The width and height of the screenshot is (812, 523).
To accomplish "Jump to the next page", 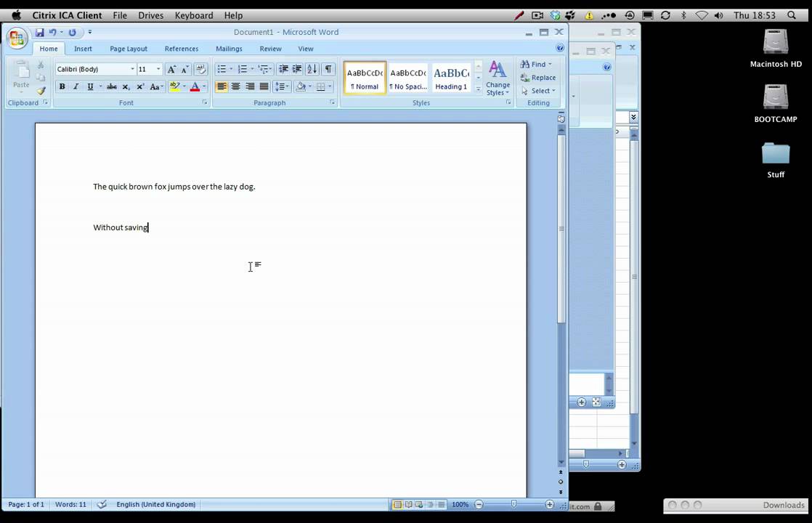I will (561, 492).
